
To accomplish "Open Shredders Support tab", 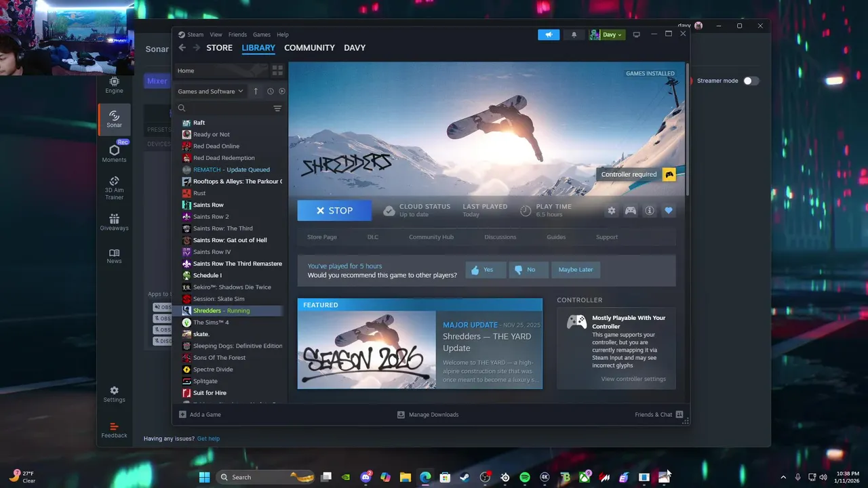I will pyautogui.click(x=607, y=237).
